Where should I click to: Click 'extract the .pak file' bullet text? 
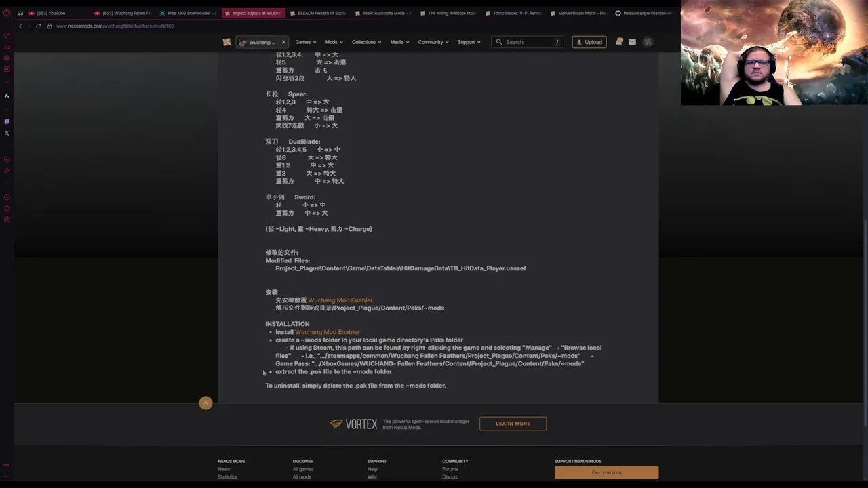(334, 372)
